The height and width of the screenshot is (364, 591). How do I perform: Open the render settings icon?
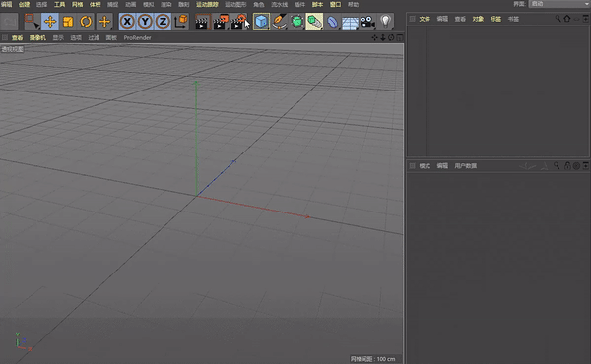[238, 22]
